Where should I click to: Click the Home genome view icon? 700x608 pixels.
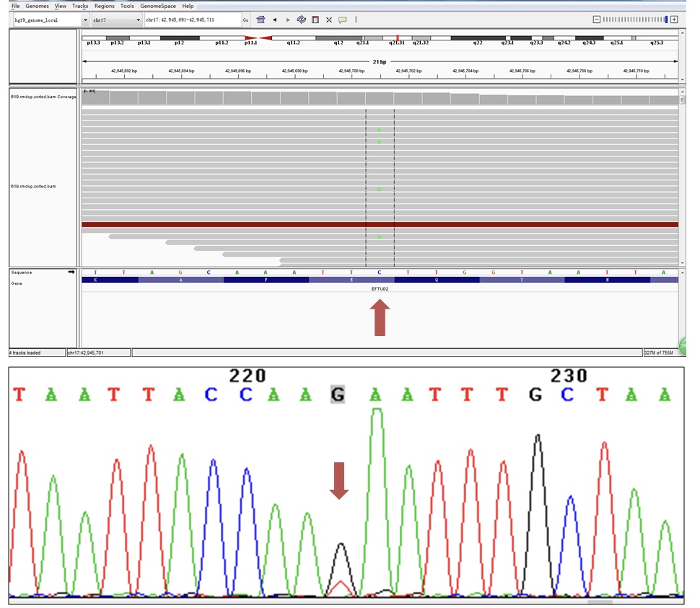[261, 19]
